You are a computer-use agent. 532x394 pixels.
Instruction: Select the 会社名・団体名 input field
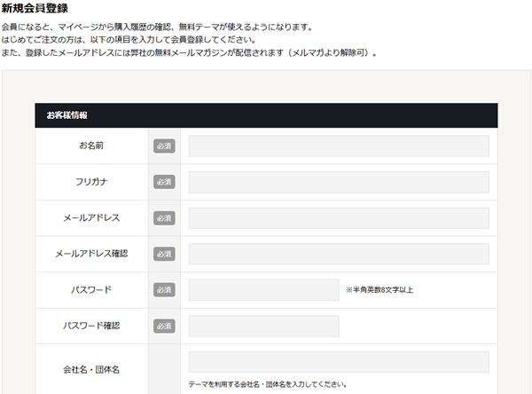tap(338, 362)
